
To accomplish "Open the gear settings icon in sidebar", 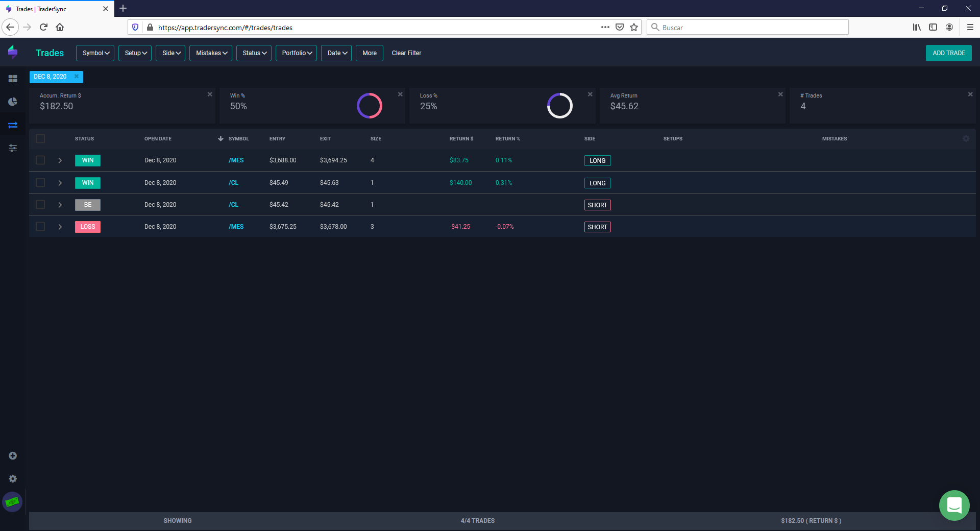I will point(13,478).
